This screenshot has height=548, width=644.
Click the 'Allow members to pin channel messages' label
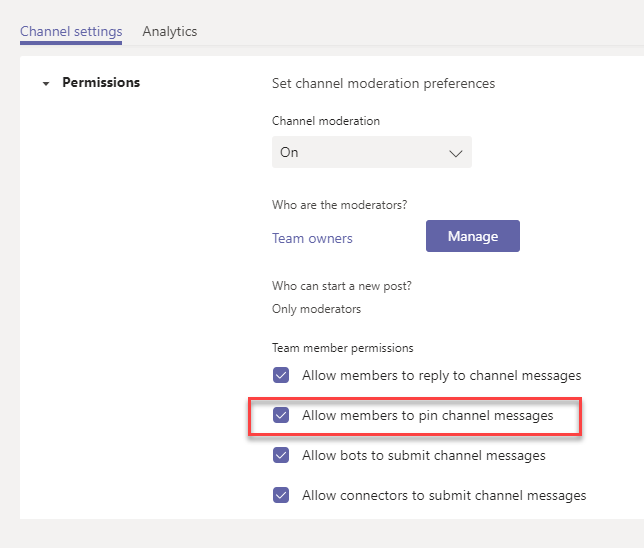pos(428,415)
